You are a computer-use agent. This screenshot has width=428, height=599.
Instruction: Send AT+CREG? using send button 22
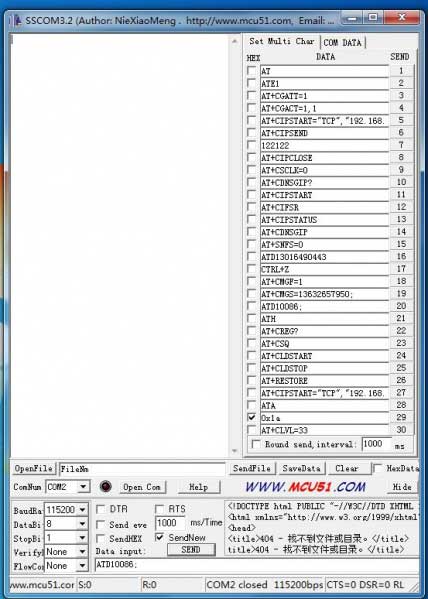(401, 331)
